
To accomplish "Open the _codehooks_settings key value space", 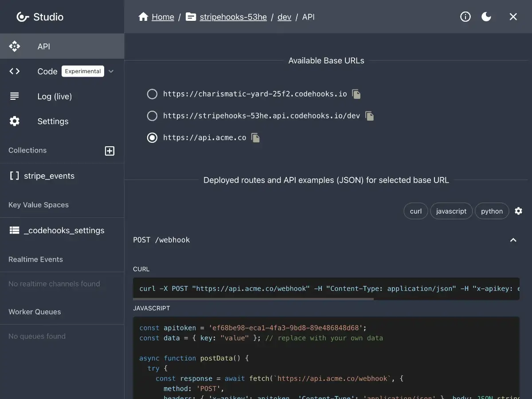I will [62, 231].
